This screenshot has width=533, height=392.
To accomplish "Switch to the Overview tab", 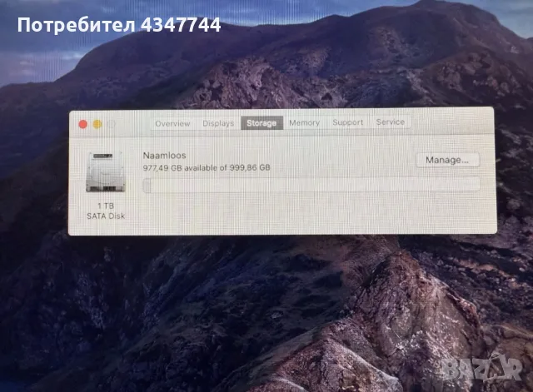I will pos(172,124).
